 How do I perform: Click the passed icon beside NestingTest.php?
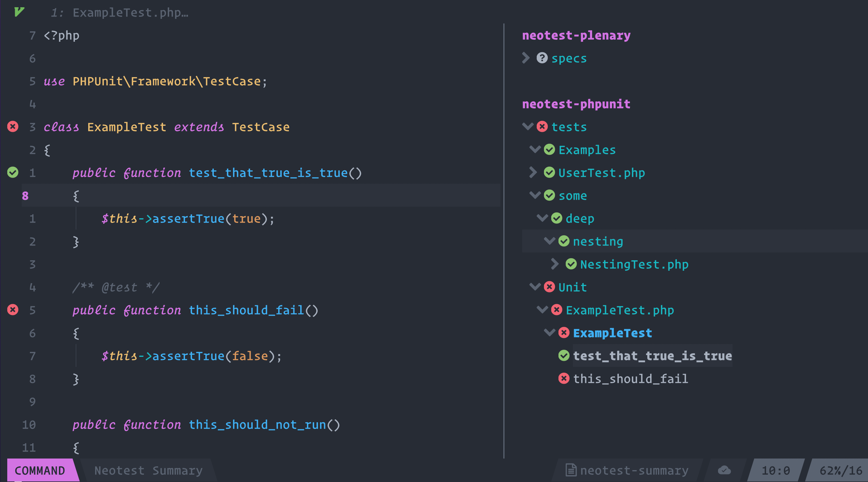click(571, 264)
